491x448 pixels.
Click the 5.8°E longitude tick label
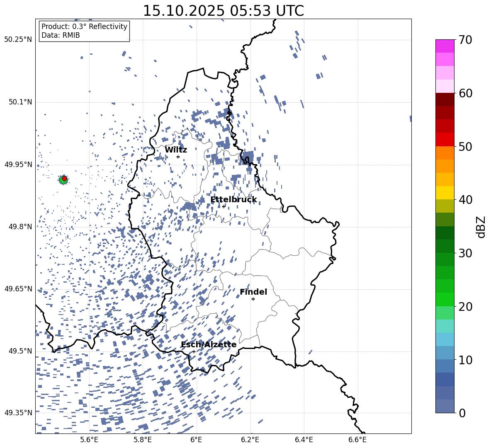click(x=143, y=440)
